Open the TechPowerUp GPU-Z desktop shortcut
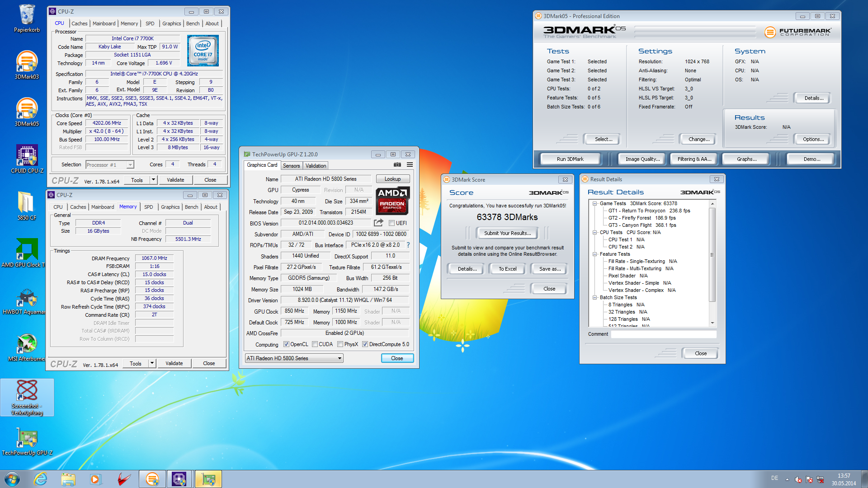Viewport: 868px width, 488px height. point(27,441)
